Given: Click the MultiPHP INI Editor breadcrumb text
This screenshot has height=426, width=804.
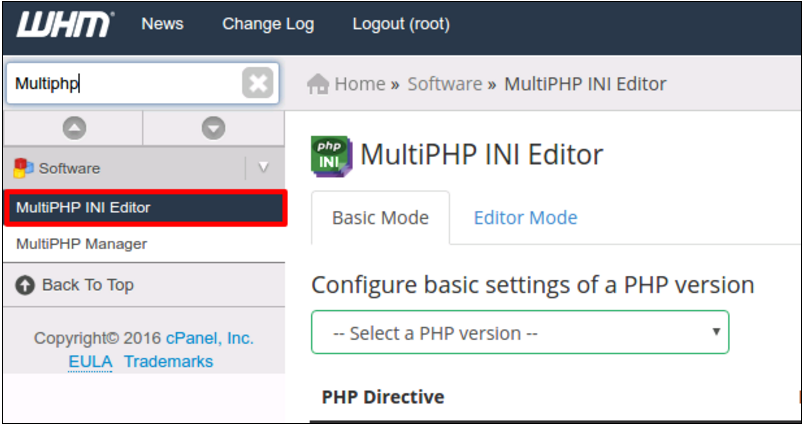Looking at the screenshot, I should coord(586,84).
